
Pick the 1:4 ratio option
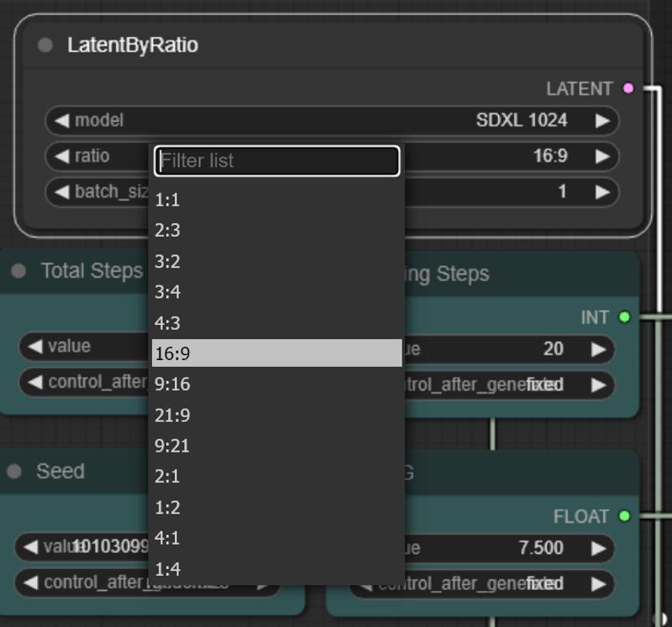pos(277,569)
